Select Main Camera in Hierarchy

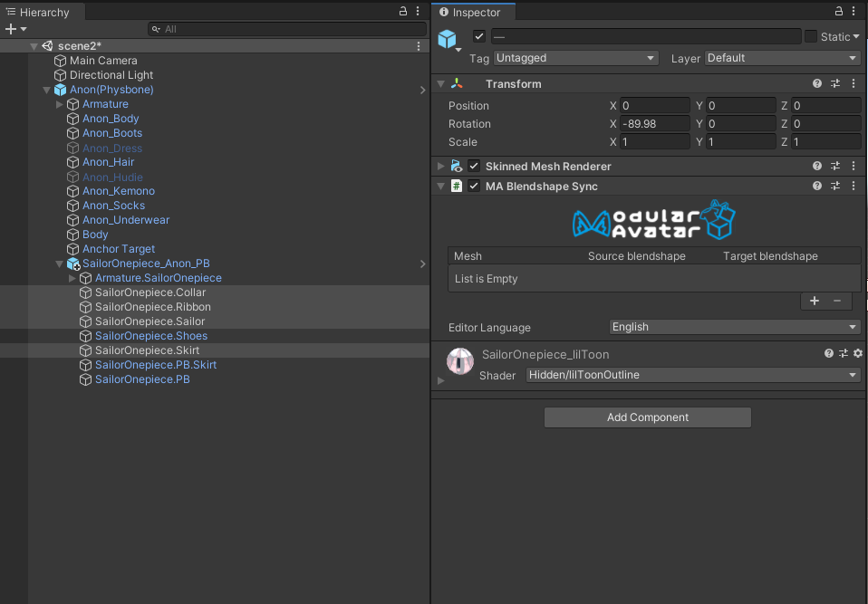point(103,61)
